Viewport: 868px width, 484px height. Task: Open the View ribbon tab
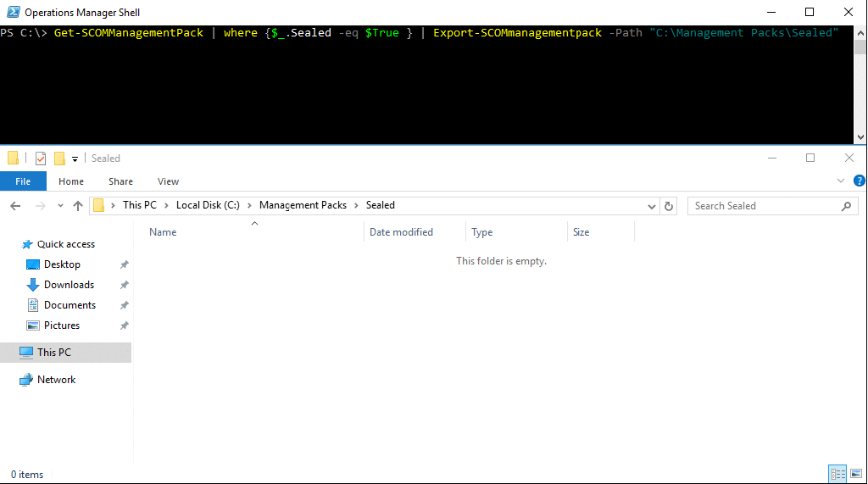click(168, 181)
